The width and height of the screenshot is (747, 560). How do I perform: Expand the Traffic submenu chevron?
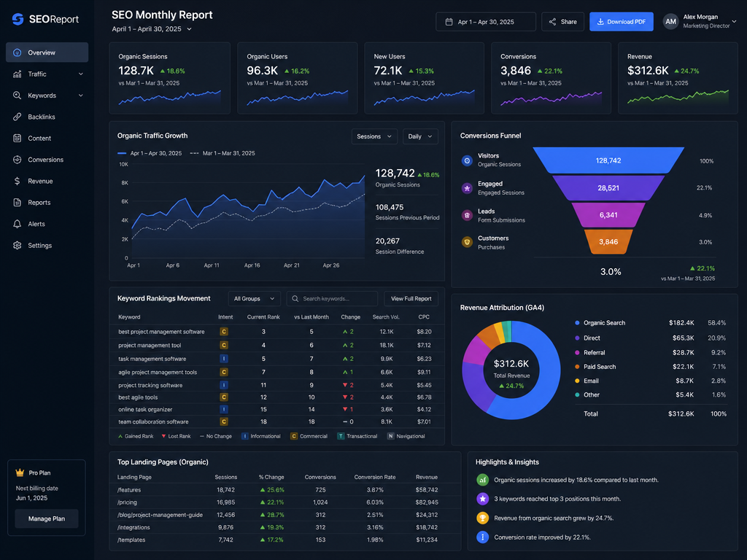point(80,74)
